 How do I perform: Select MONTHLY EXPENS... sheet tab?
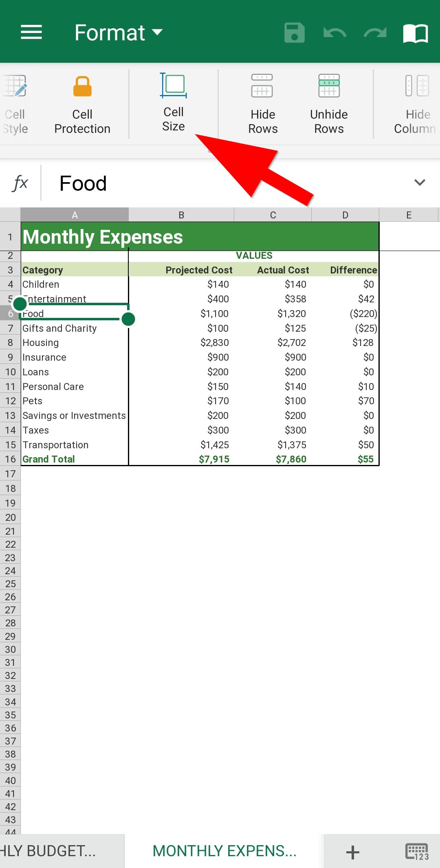(x=224, y=851)
